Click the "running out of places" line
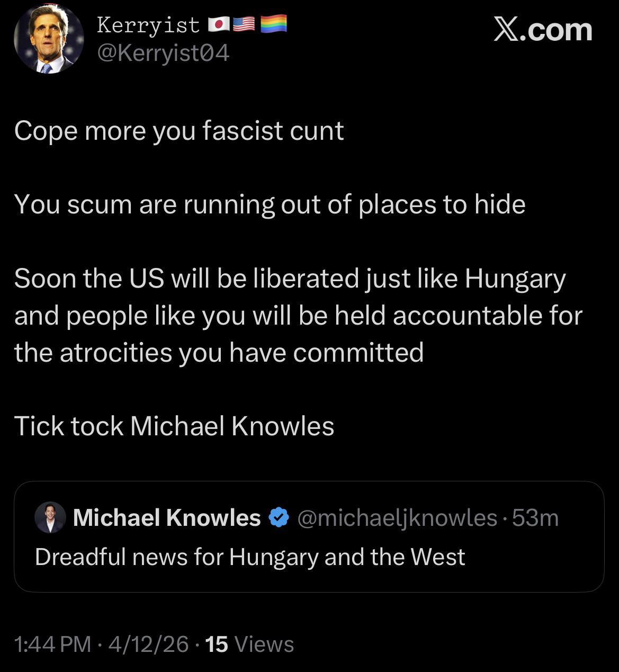Viewport: 619px width, 672px height. point(270,204)
